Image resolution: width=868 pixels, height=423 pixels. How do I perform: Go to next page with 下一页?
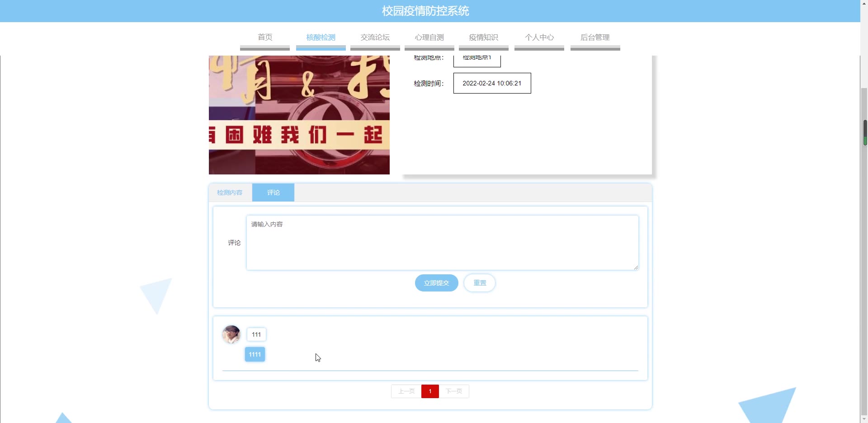[454, 391]
